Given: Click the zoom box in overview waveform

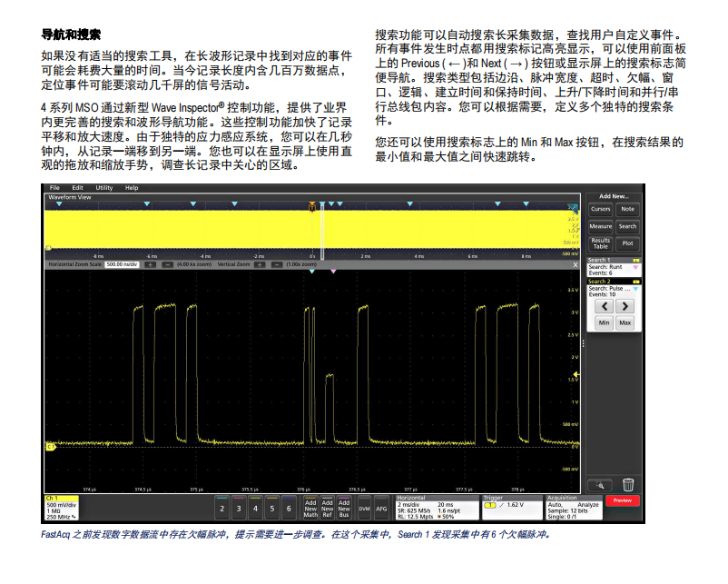Looking at the screenshot, I should pyautogui.click(x=322, y=232).
